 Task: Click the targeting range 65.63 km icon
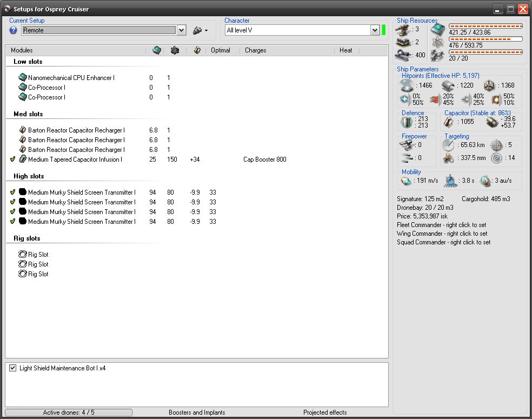pos(448,145)
